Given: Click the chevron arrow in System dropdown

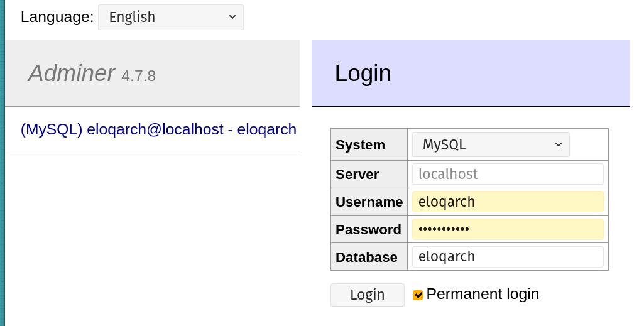Looking at the screenshot, I should pos(558,144).
